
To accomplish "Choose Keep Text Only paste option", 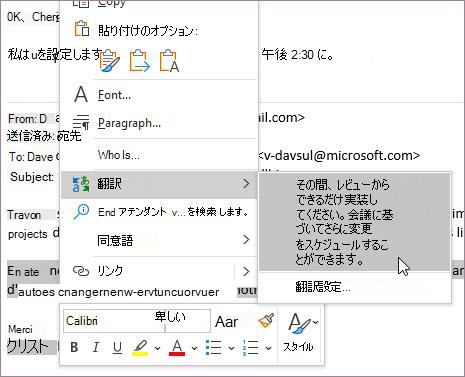I will 169,61.
